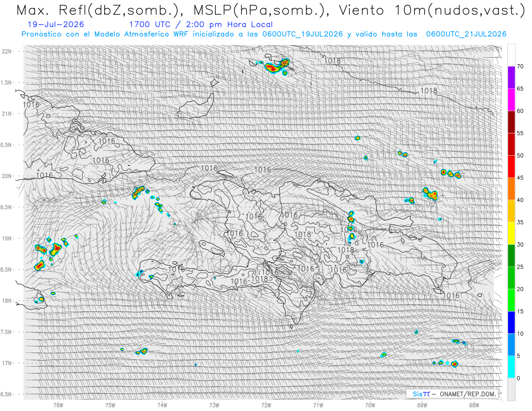Click the "68W" longitude label
Screen dimensions: 532x411
click(x=473, y=405)
